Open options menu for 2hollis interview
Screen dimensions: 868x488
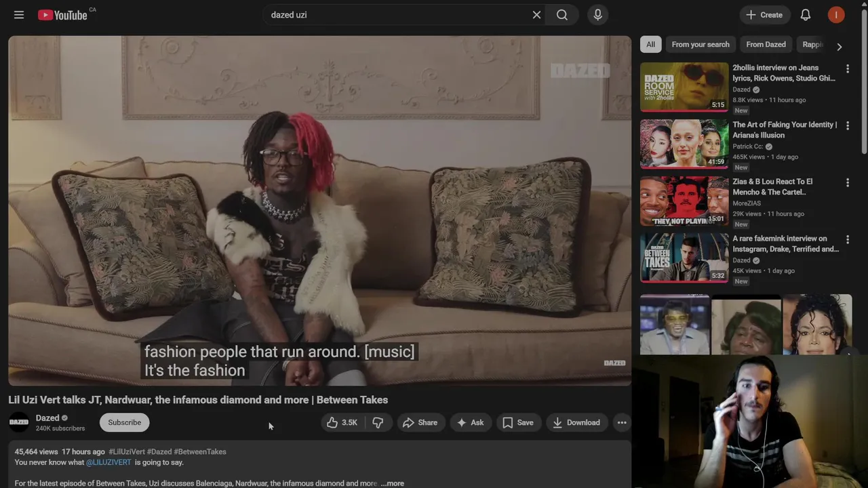(x=847, y=68)
